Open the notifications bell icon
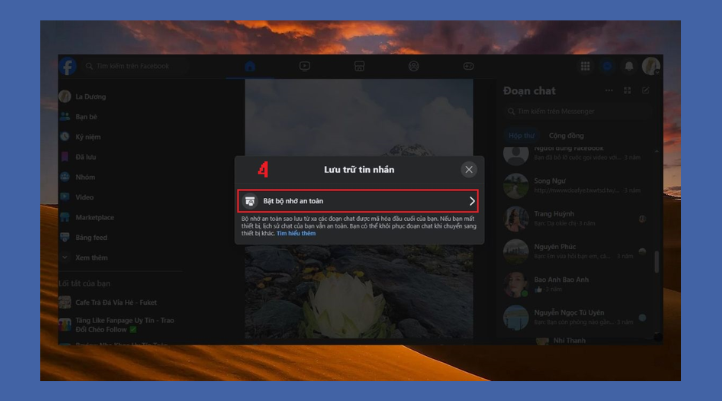 tap(630, 66)
